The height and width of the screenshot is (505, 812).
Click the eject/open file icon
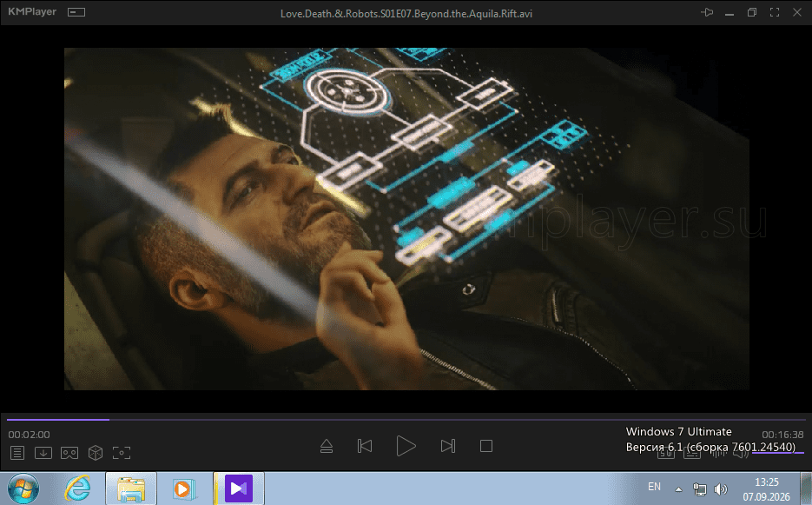coord(327,446)
